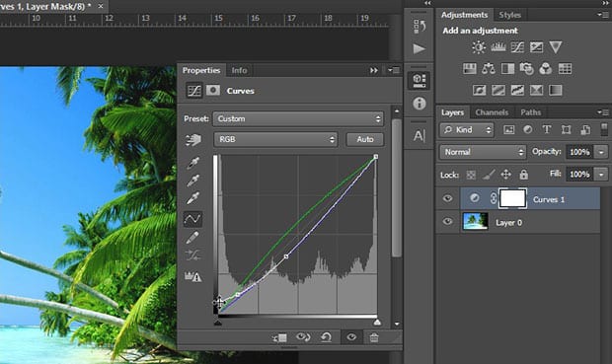612x364 pixels.
Task: Add a Color Balance scales adjustment
Action: 489,69
